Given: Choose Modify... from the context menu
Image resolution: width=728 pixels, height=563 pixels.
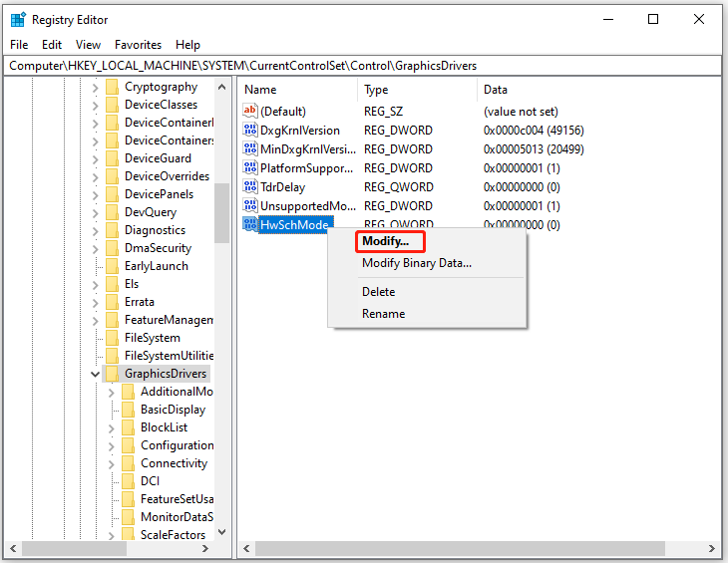Looking at the screenshot, I should coord(385,242).
